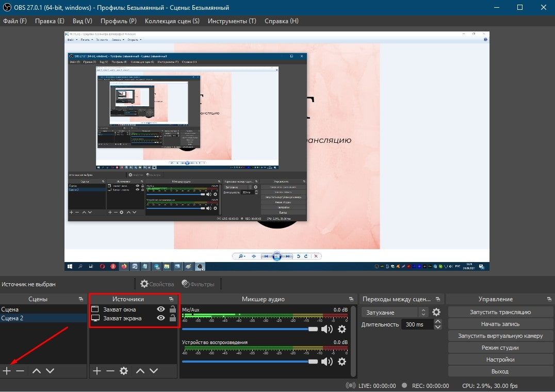Click Выход button

point(500,371)
